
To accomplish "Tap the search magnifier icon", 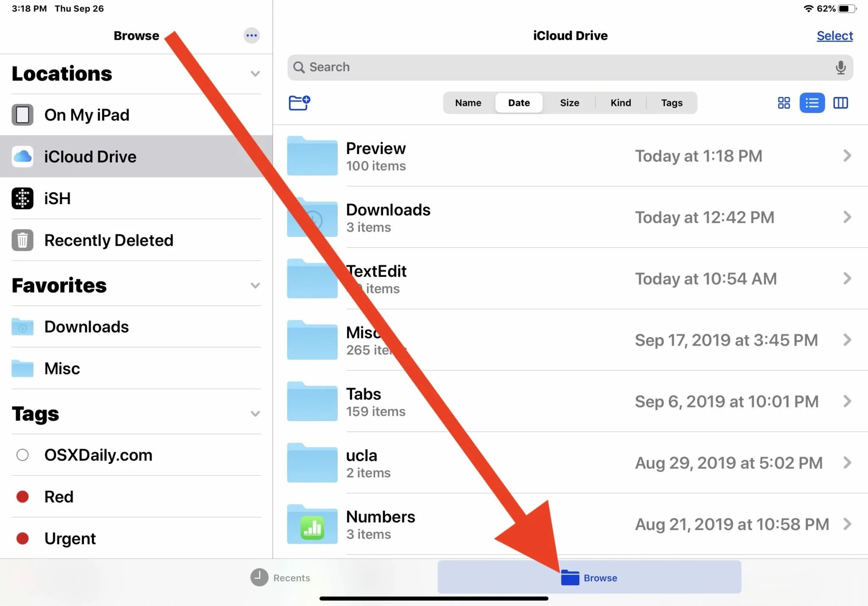I will coord(299,67).
